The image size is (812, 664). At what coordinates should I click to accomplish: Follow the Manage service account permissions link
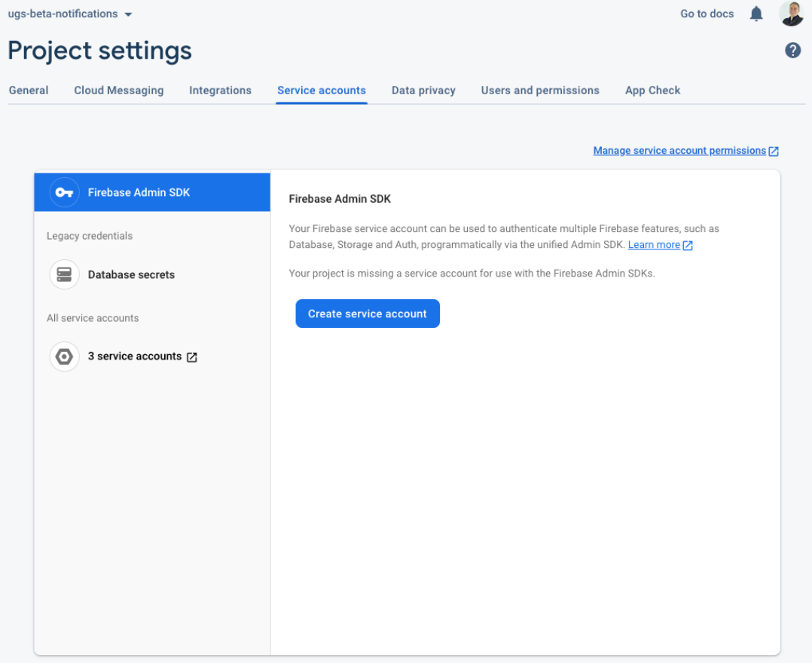(x=679, y=151)
